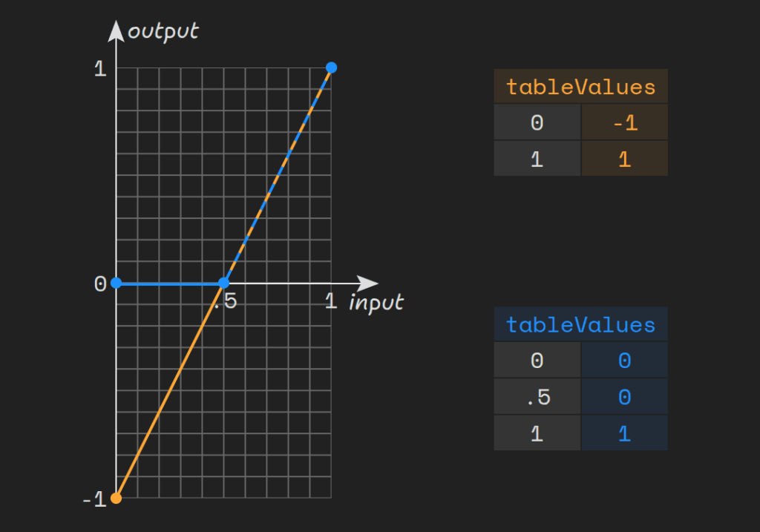Click the orange 1 value cell

[624, 159]
